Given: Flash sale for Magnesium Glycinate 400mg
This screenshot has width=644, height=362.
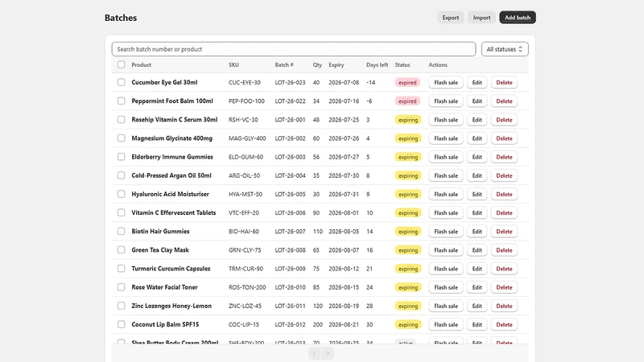Looking at the screenshot, I should tap(446, 138).
